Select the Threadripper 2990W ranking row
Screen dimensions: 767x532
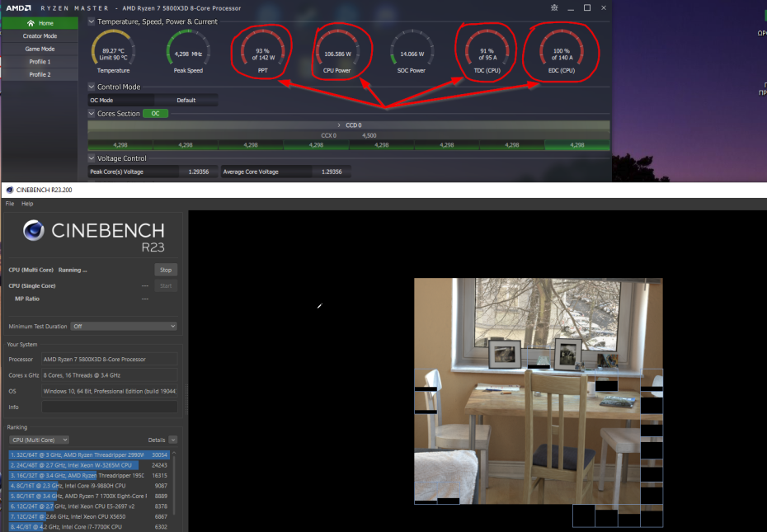(x=89, y=454)
